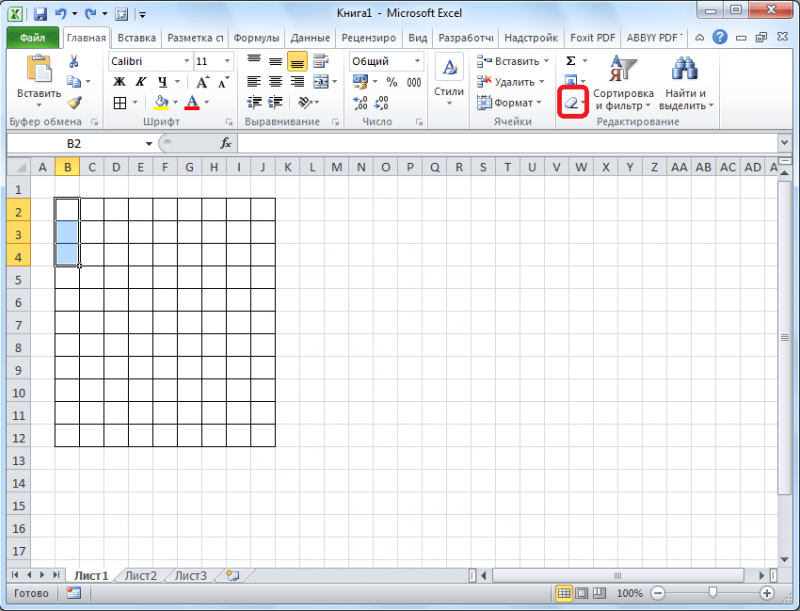
Task: Click the Merge and Center icon
Action: point(320,82)
